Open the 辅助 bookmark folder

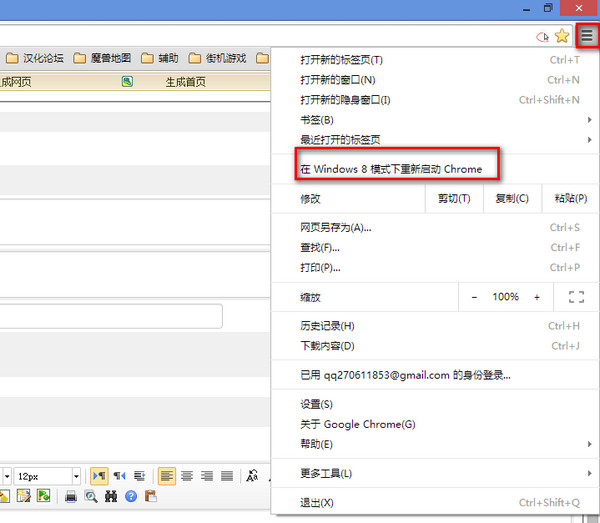point(160,58)
